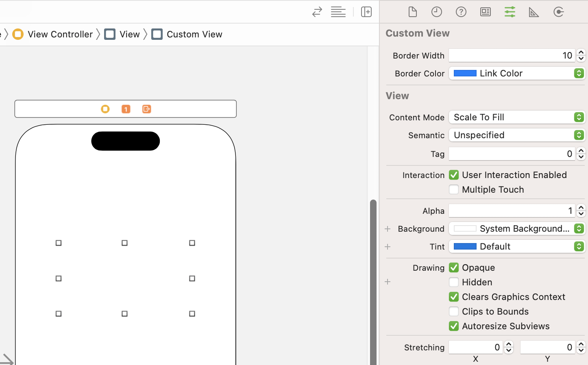Select View Controller in the jump bar
This screenshot has width=588, height=365.
click(60, 34)
